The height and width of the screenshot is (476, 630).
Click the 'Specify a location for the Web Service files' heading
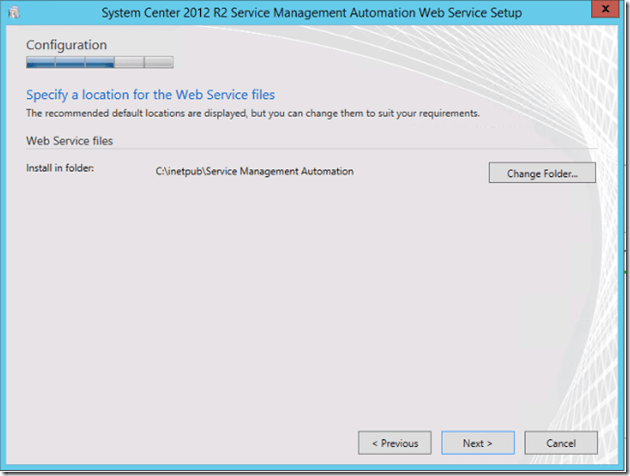tap(150, 95)
